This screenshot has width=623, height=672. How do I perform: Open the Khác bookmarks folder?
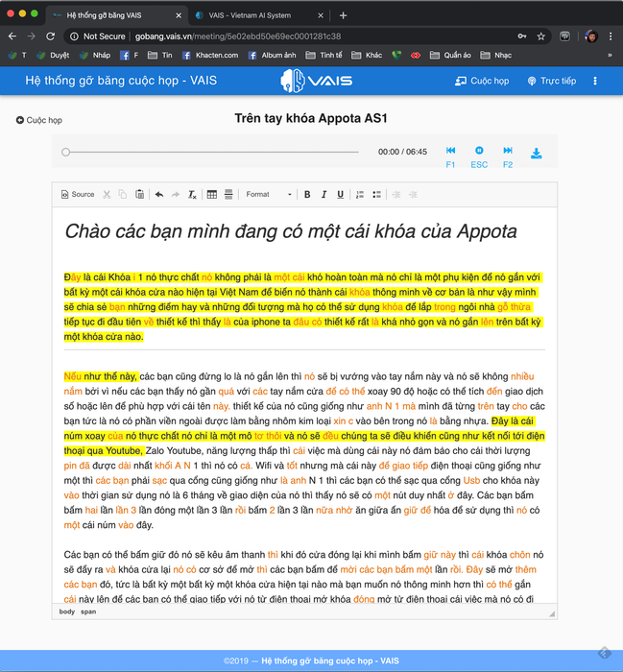point(367,56)
